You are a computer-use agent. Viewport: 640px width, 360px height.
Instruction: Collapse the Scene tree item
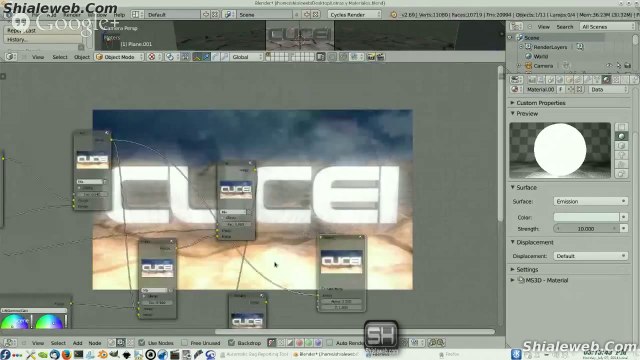coord(510,38)
